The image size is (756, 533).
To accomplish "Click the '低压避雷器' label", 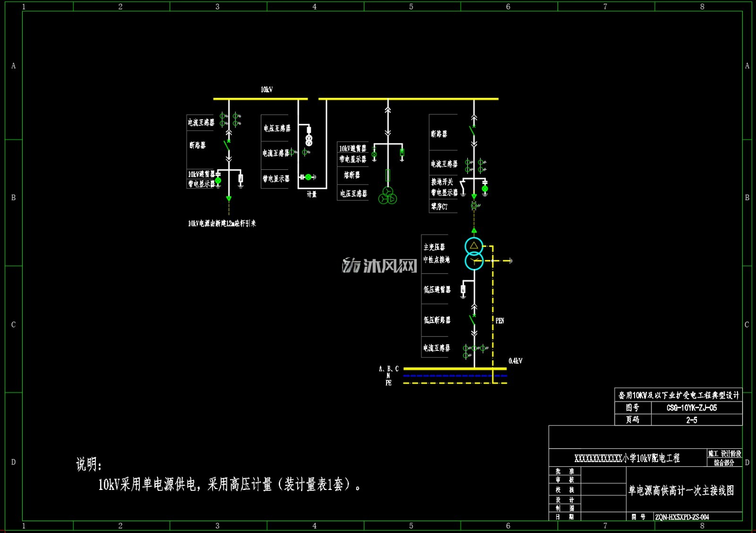I will 437,289.
